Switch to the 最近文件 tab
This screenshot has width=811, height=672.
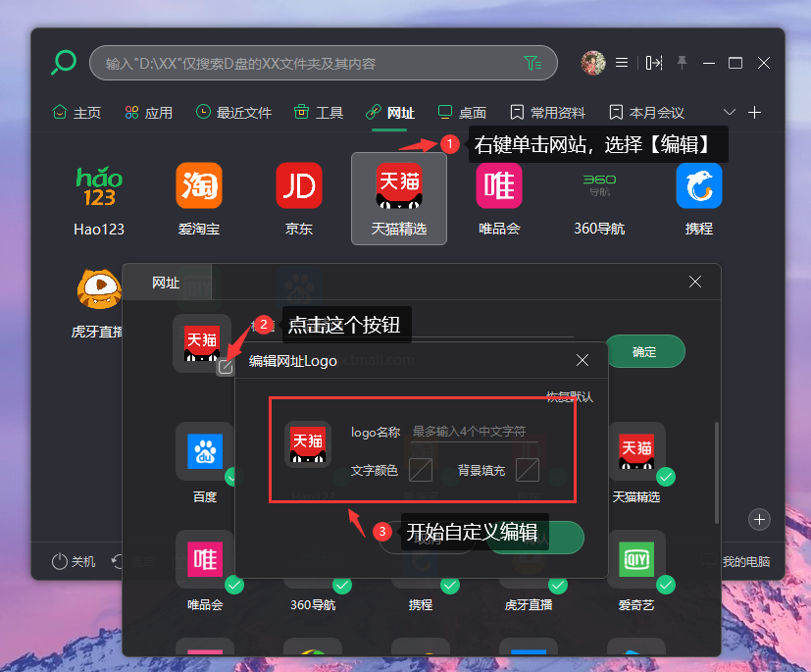(233, 112)
